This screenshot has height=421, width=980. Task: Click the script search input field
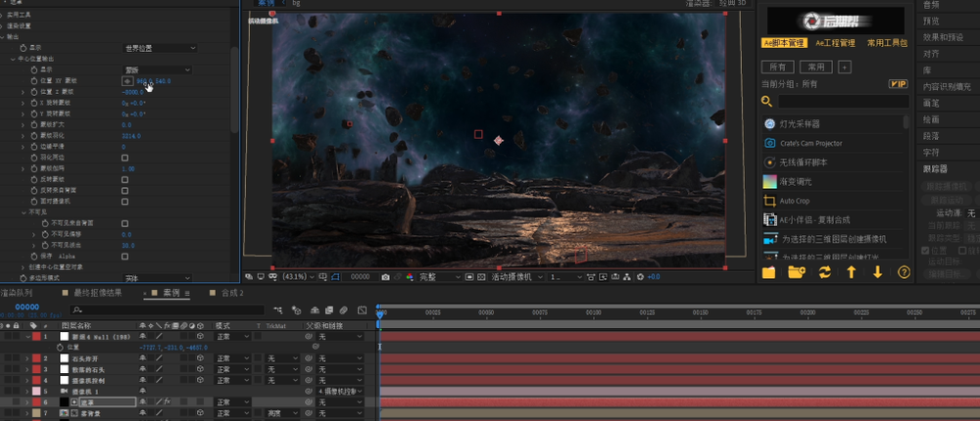[843, 101]
